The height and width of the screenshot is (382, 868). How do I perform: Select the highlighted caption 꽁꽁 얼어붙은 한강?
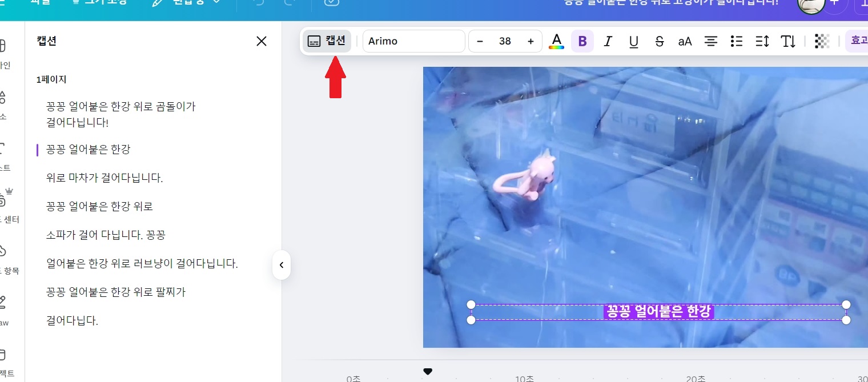tap(89, 150)
